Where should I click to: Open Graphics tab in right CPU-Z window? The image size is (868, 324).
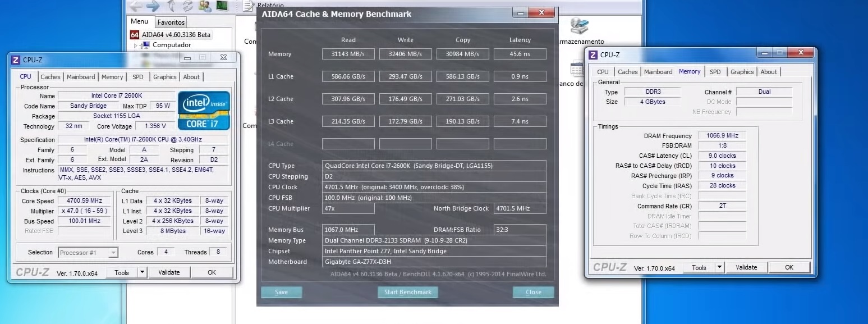click(742, 72)
